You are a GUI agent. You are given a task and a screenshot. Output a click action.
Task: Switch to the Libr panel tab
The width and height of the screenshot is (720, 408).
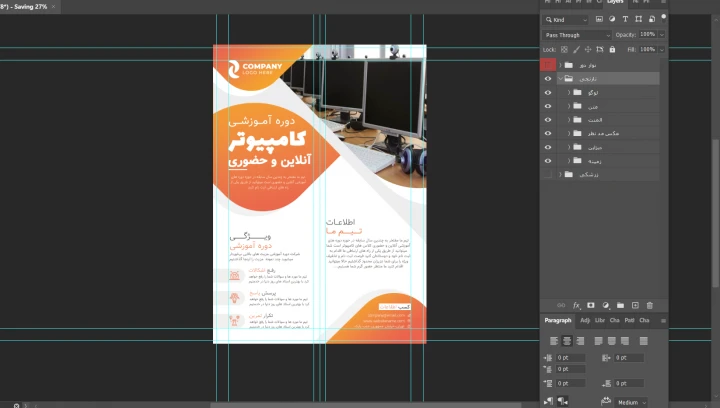(600, 320)
